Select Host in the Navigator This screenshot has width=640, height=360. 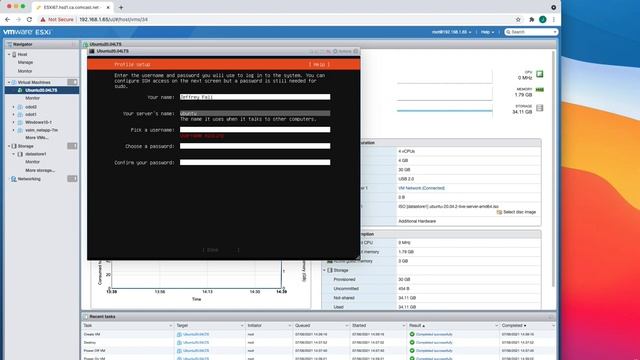point(22,54)
